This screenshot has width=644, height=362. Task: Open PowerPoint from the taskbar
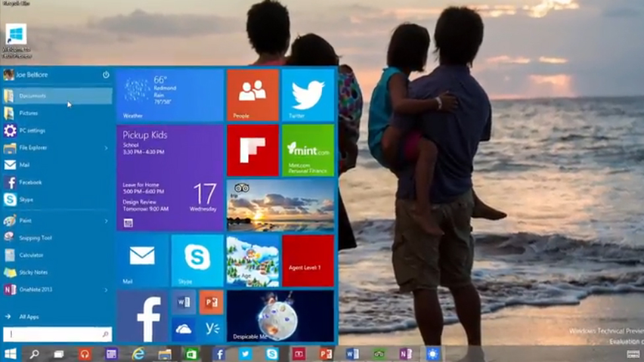click(x=326, y=354)
